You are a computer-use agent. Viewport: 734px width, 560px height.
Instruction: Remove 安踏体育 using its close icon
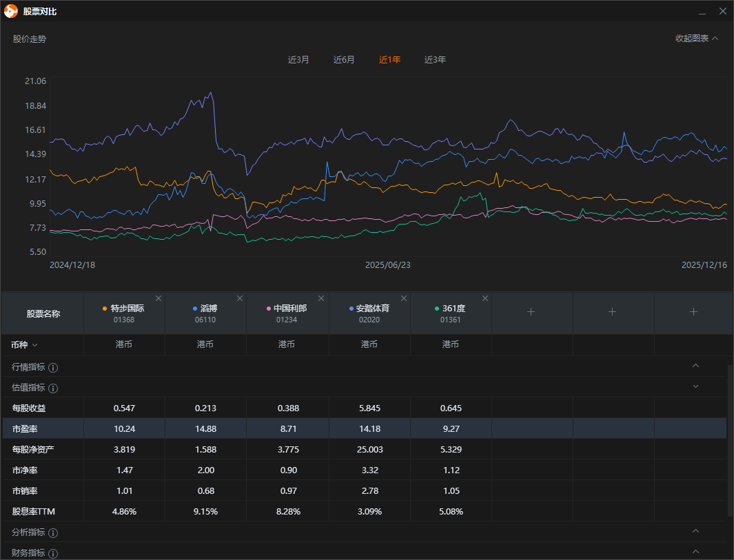click(404, 298)
